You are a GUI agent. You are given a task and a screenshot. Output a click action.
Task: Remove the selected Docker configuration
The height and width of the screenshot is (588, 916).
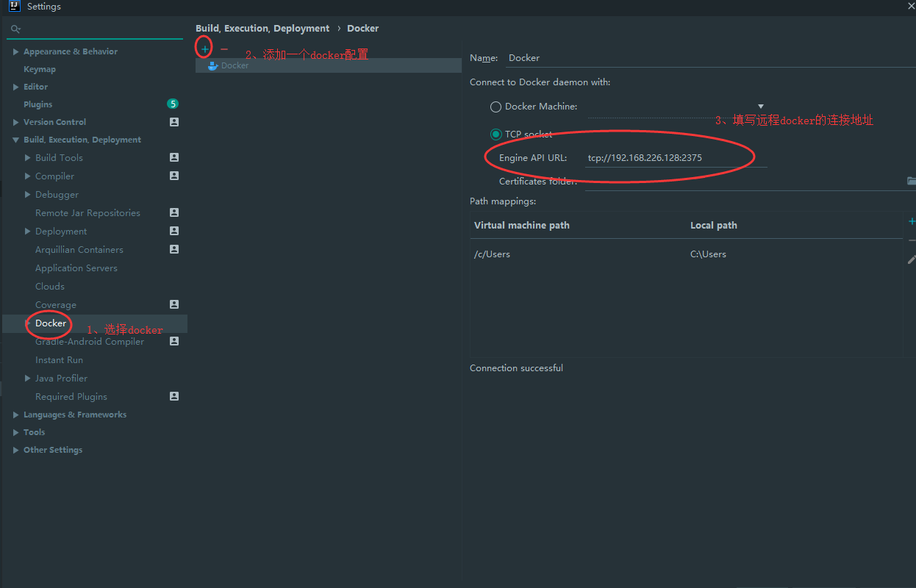click(224, 49)
